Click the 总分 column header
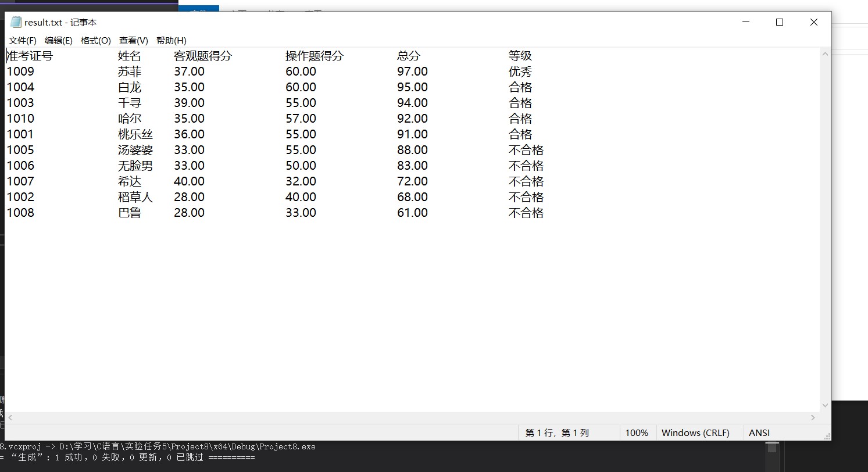The width and height of the screenshot is (868, 472). 409,56
